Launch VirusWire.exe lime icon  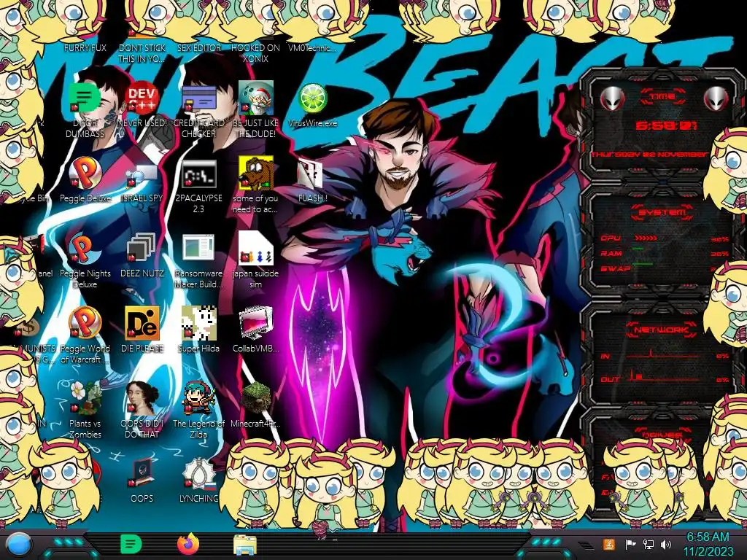[x=312, y=98]
